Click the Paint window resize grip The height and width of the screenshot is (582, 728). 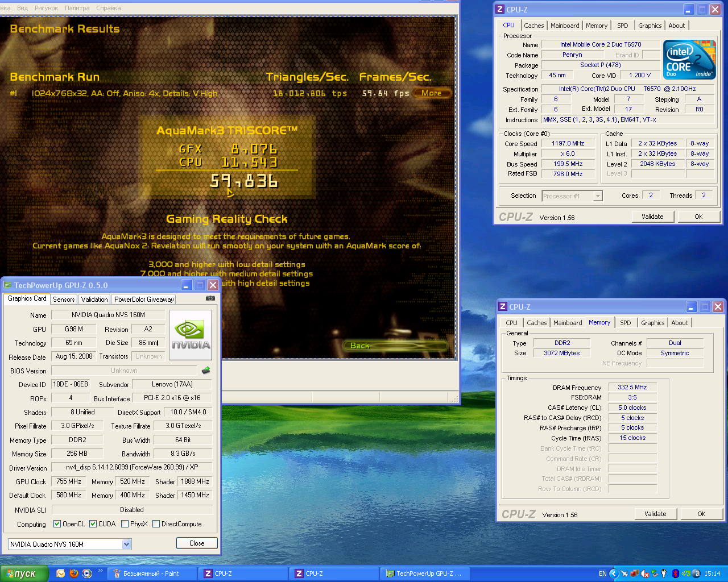(x=454, y=399)
